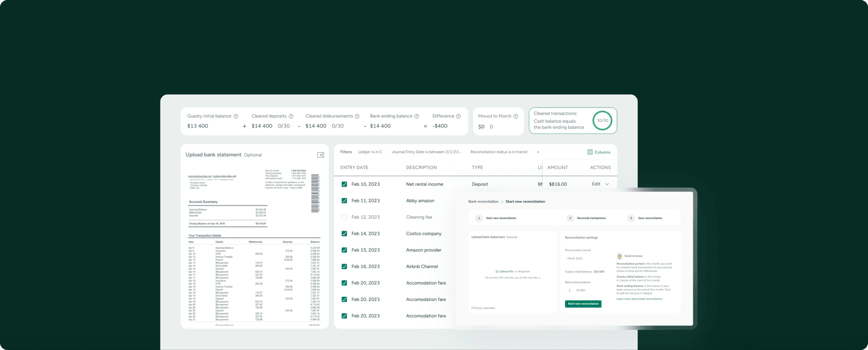The height and width of the screenshot is (350, 868).
Task: Click the Feb 16, 2023 entry date
Action: pyautogui.click(x=365, y=266)
